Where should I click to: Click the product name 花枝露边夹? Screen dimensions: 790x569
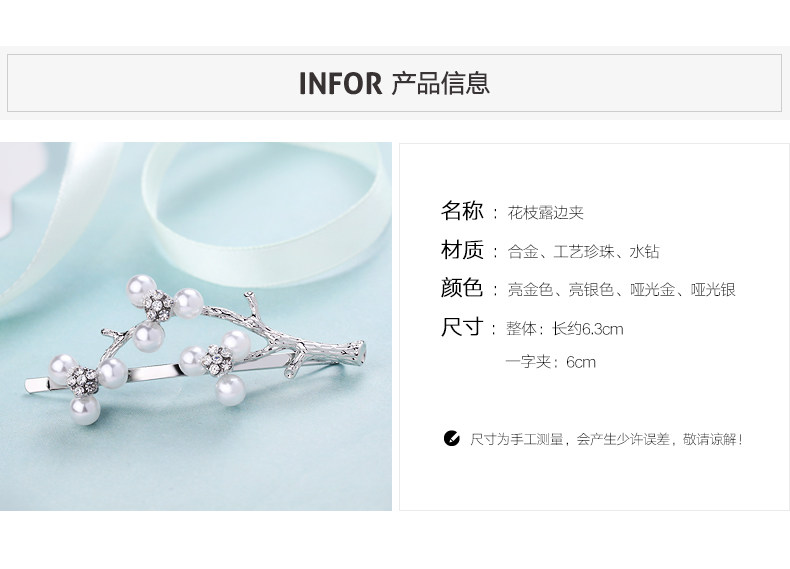546,213
